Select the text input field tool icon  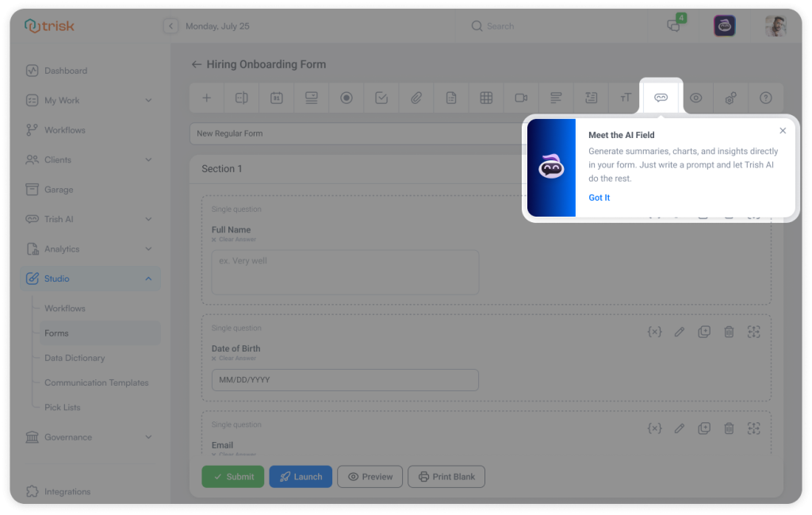click(241, 98)
